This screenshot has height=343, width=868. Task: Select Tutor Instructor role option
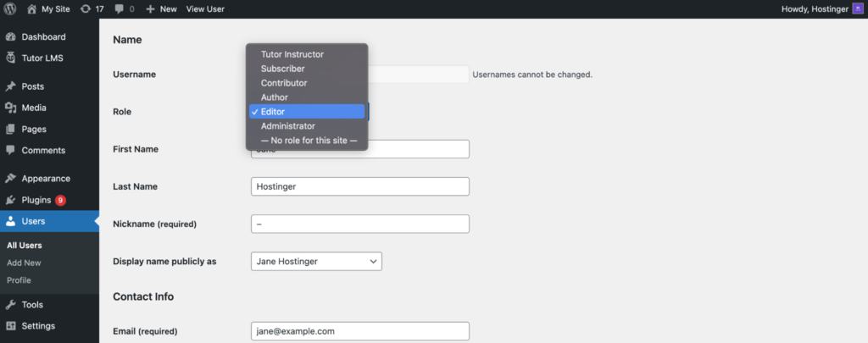292,54
